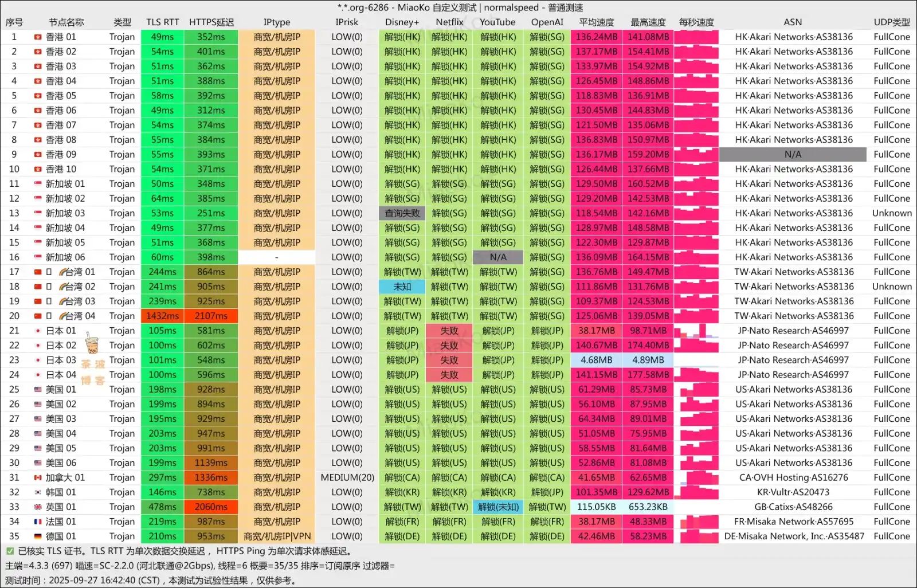Click the rainbow icon next to 台湾 01

click(64, 272)
